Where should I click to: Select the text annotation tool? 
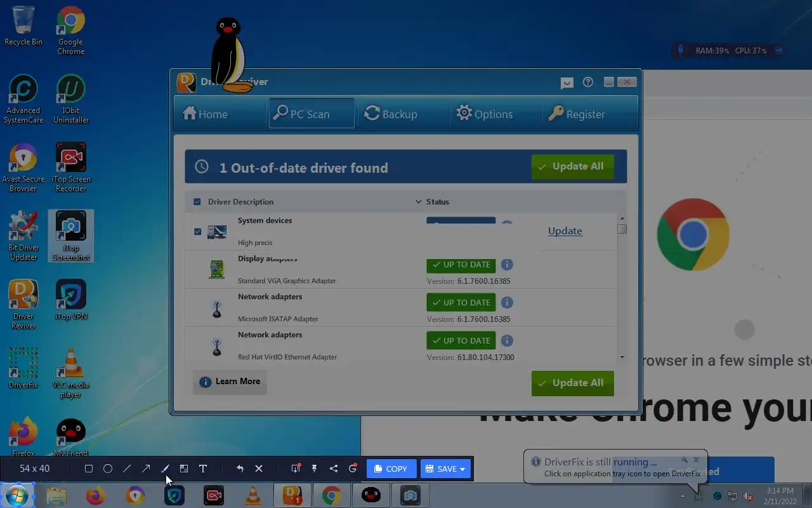(x=203, y=469)
